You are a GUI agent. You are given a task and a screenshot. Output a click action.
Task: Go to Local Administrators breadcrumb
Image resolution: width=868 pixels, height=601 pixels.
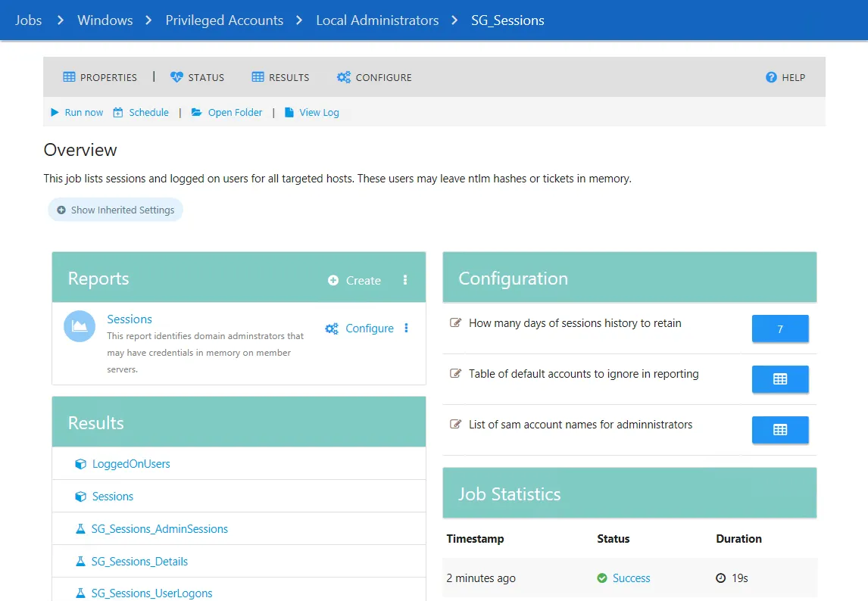[x=377, y=20]
